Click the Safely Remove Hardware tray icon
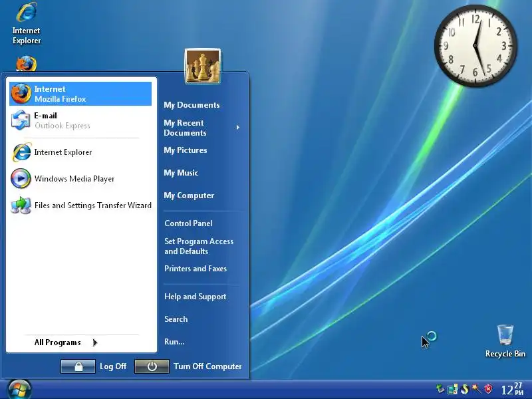 (440, 388)
